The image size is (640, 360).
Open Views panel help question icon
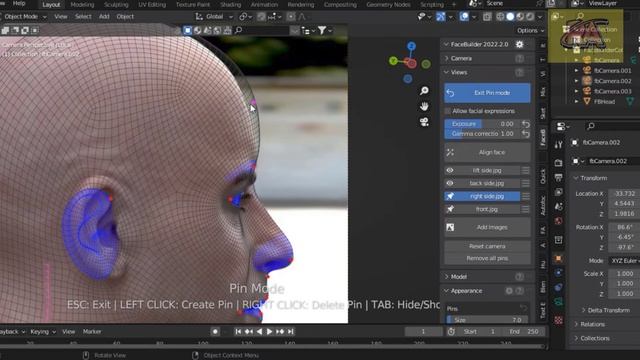pos(519,72)
